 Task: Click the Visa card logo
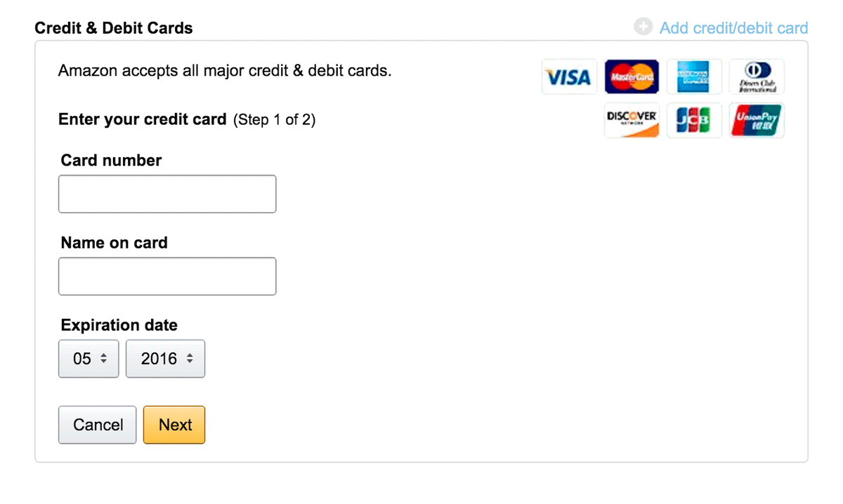(569, 77)
